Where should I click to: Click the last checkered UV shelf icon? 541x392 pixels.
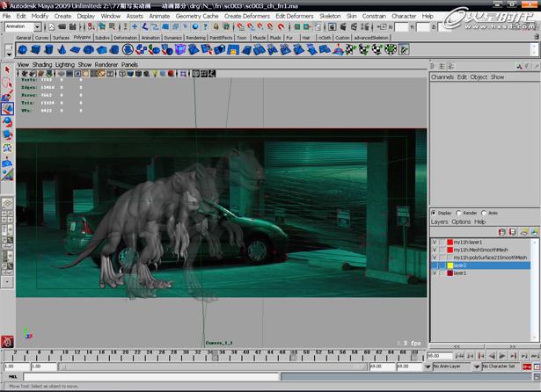click(x=404, y=49)
